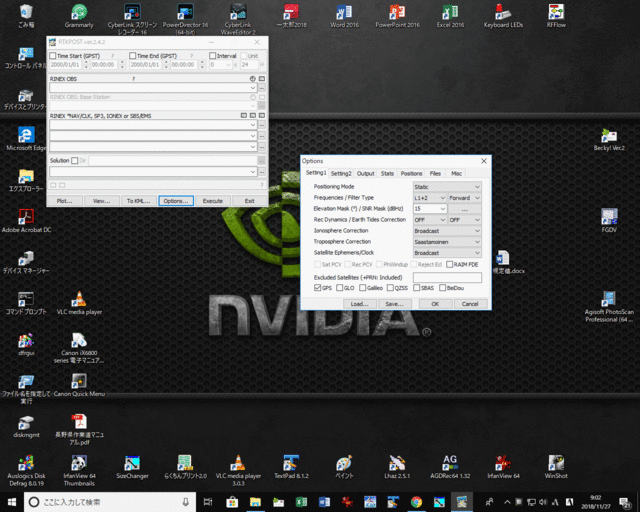Viewport: 640px width, 512px height.
Task: Open the Satellite Ephemeris/Clock dropdown
Action: click(x=447, y=253)
